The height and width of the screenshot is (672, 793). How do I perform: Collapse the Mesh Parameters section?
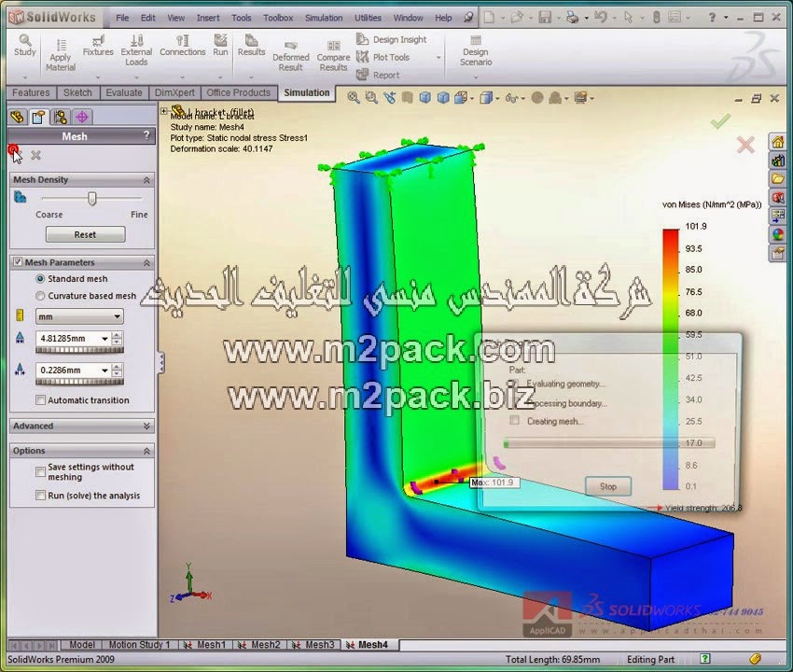click(x=146, y=262)
